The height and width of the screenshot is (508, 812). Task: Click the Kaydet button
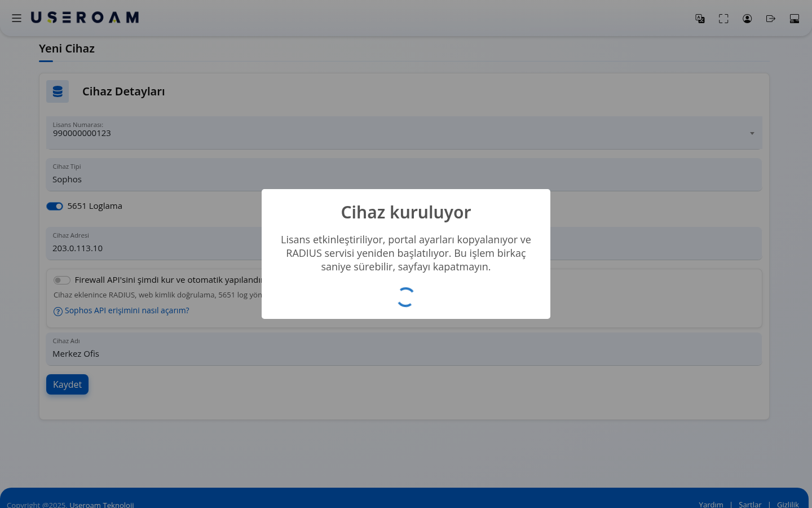[67, 384]
